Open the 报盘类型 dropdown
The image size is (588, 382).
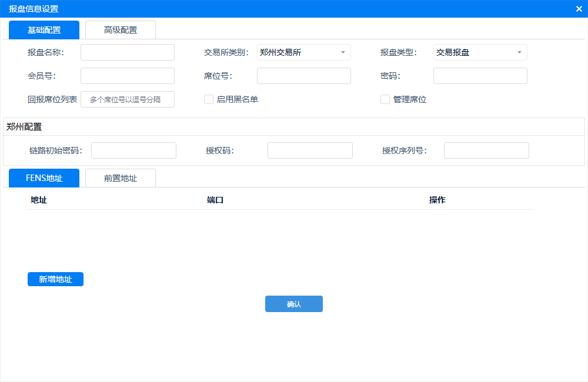click(x=480, y=52)
